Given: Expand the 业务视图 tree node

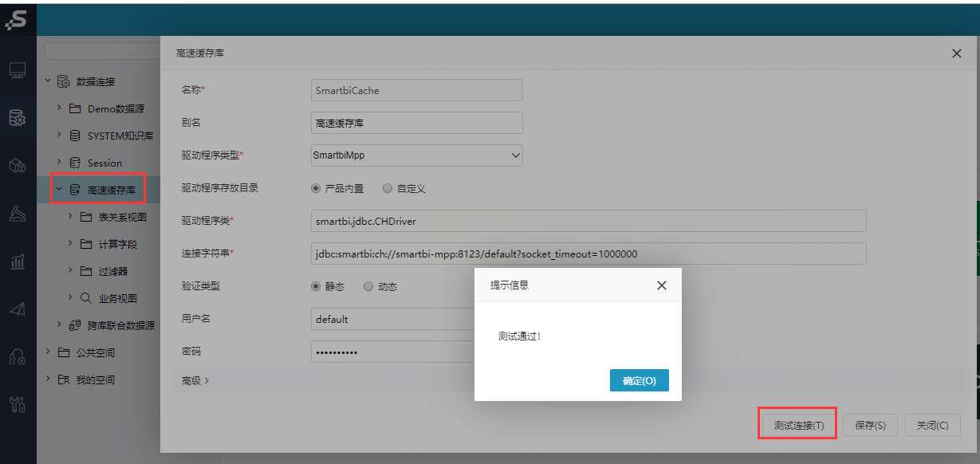Looking at the screenshot, I should tap(70, 297).
